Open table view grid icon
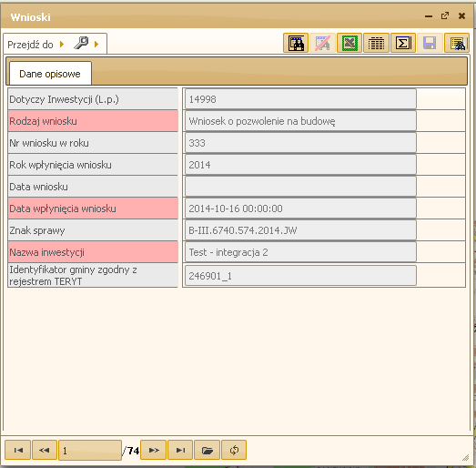476x468 pixels. pyautogui.click(x=376, y=43)
